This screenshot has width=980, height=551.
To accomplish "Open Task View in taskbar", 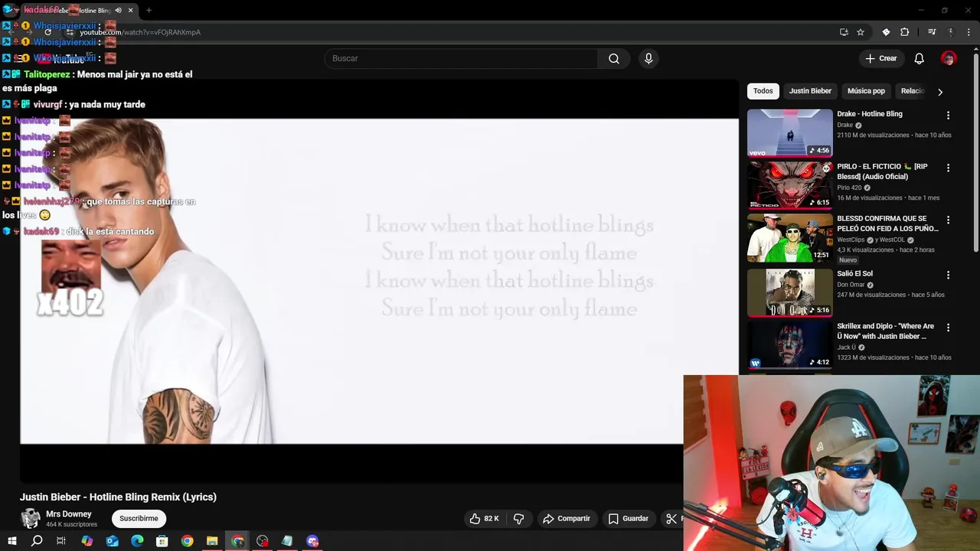I will pyautogui.click(x=61, y=541).
